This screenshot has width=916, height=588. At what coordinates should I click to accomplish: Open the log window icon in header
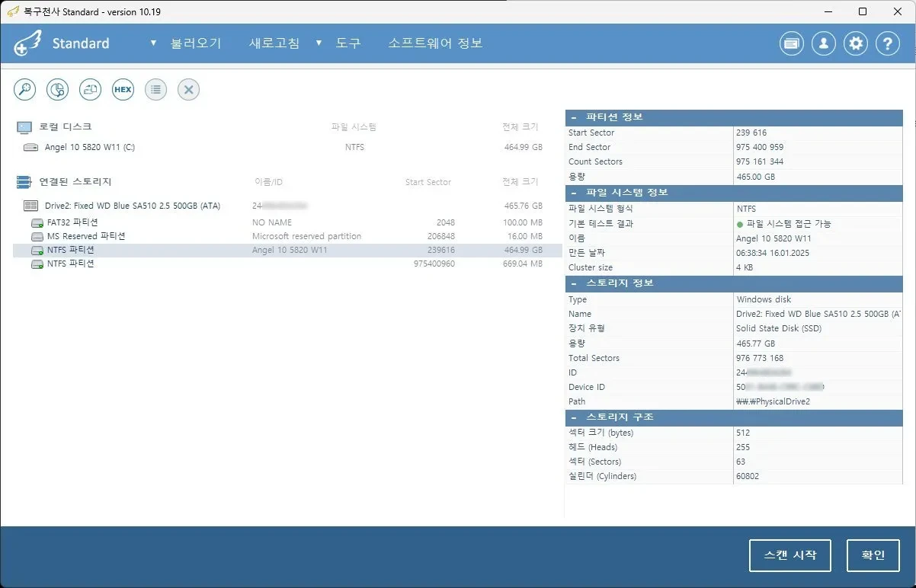point(792,43)
